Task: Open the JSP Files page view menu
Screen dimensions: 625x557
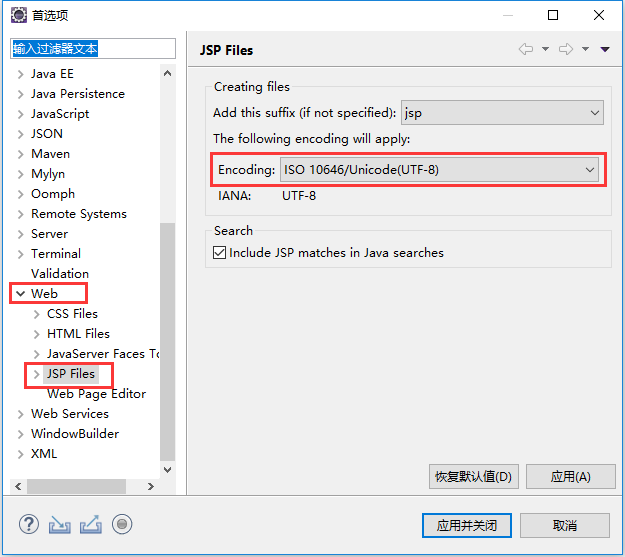Action: point(605,49)
